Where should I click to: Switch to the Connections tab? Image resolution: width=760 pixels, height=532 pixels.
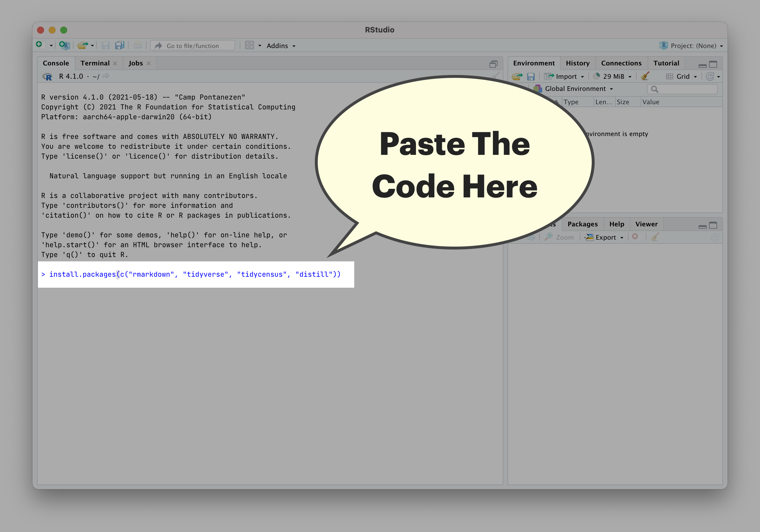621,63
